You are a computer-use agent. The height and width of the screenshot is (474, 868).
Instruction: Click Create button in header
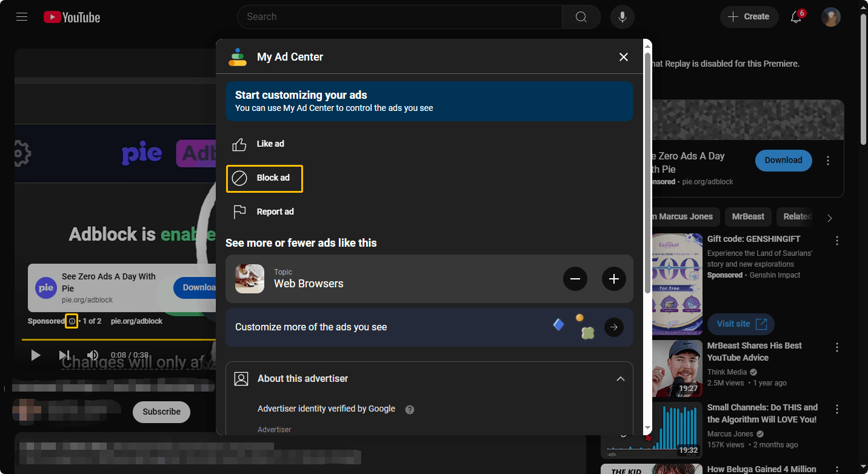point(749,17)
